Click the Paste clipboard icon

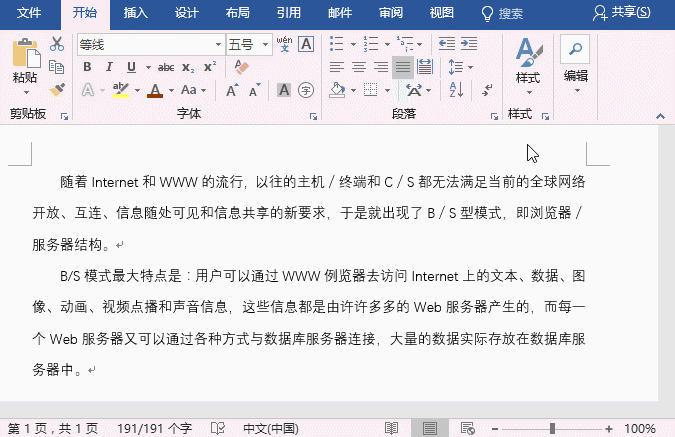click(x=26, y=53)
